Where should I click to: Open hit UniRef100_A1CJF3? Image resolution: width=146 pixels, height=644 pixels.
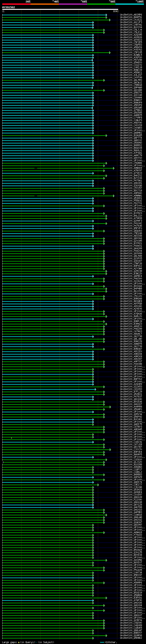pos(131,22)
